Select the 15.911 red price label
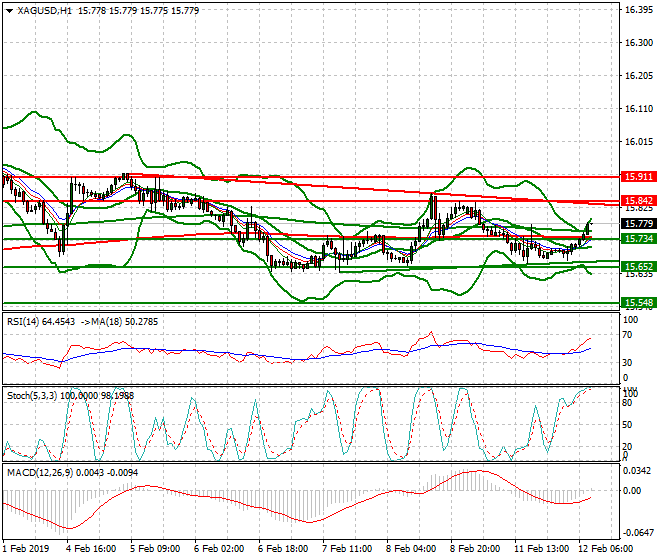 [637, 176]
